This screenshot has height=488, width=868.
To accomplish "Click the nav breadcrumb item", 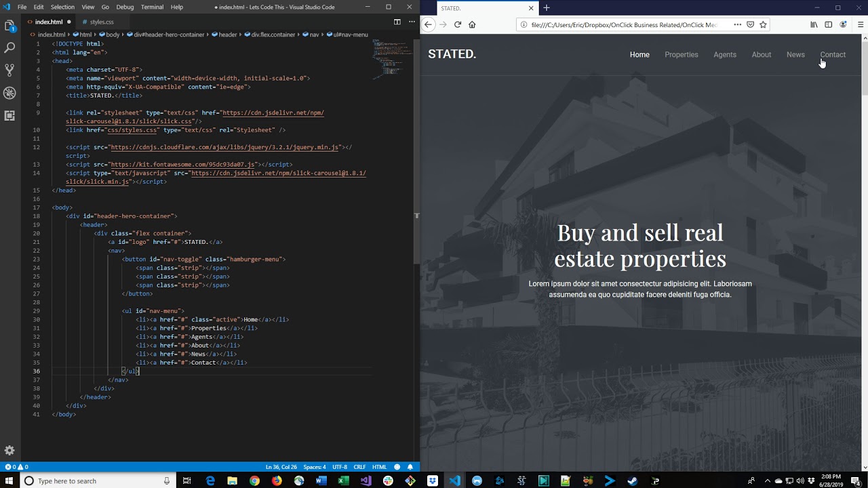I will click(311, 35).
